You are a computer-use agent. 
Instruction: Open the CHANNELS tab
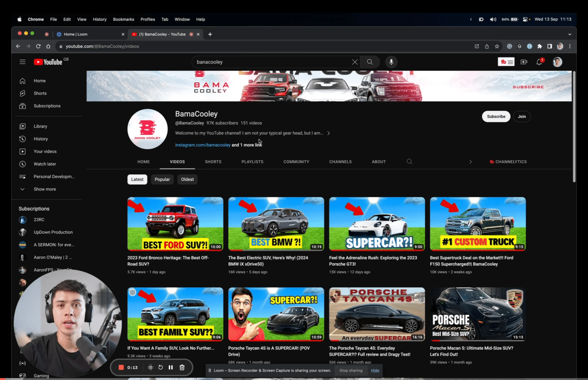(340, 162)
